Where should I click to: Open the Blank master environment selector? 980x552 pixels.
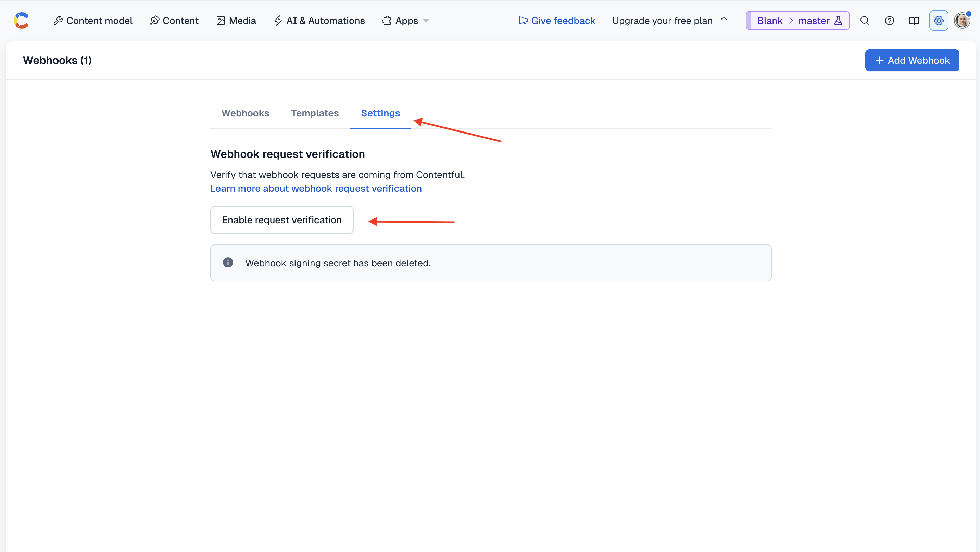pyautogui.click(x=797, y=21)
